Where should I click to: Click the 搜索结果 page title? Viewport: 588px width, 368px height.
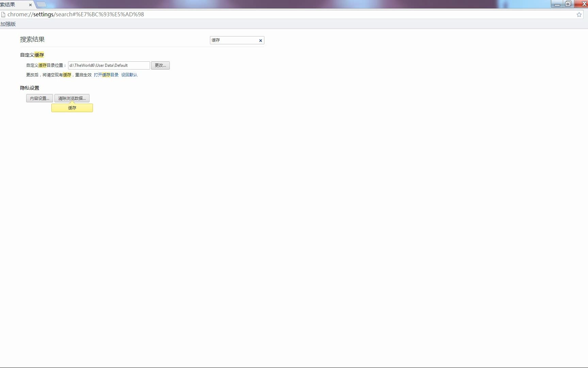coord(32,40)
